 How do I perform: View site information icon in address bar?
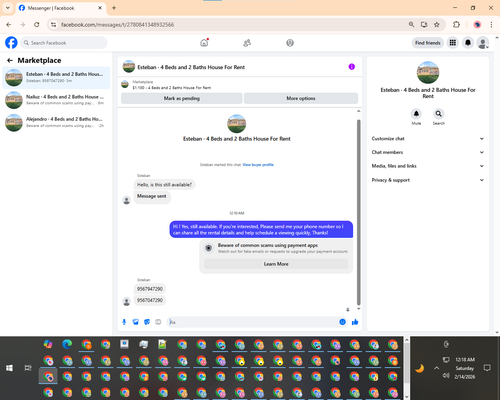click(x=53, y=24)
